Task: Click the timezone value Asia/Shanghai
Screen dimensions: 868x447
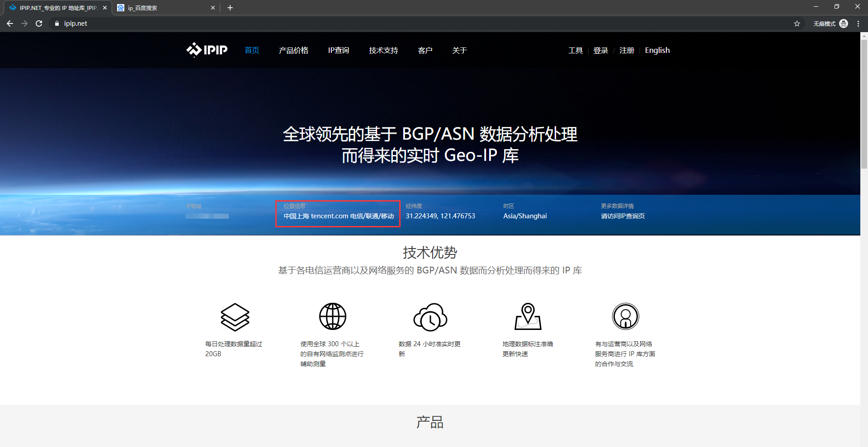Action: coord(525,216)
